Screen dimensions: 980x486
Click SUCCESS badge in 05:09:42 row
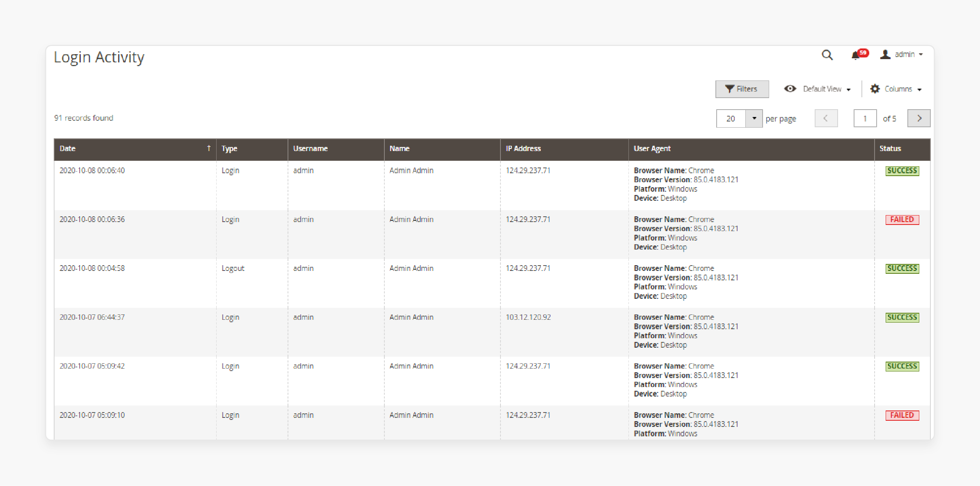902,366
